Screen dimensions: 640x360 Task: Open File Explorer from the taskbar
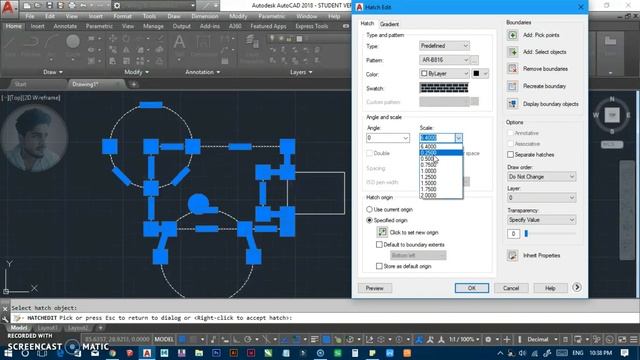point(199,353)
